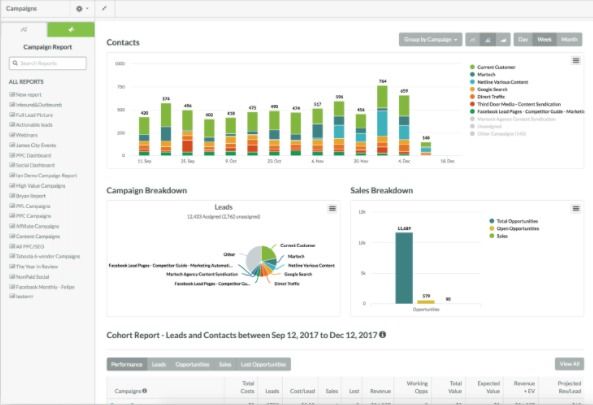Image resolution: width=593 pixels, height=405 pixels.
Task: Open Webinars report
Action: click(23, 135)
